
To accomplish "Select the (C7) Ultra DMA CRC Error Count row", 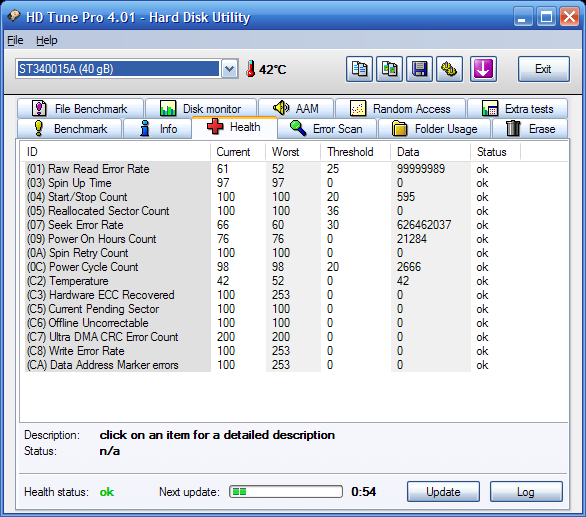I will point(272,337).
